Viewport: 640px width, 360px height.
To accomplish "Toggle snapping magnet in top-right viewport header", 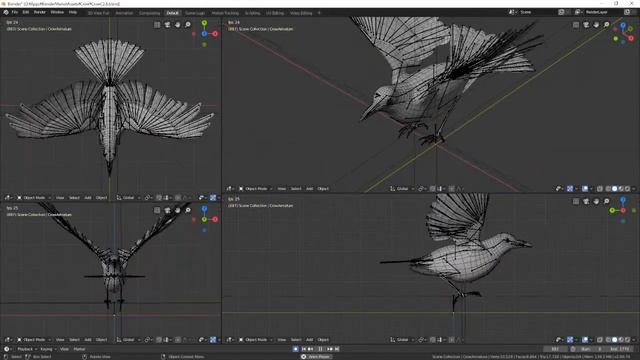I will [432, 189].
